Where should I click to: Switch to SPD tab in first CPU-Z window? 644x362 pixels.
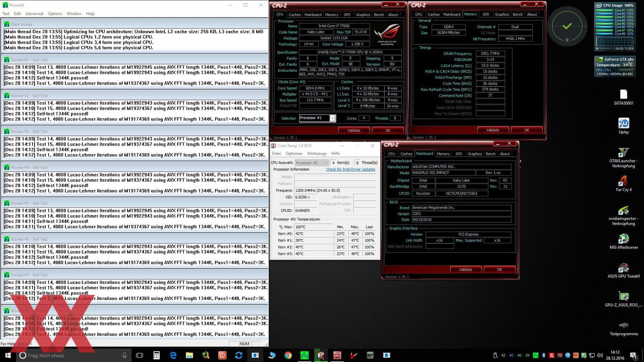[347, 15]
